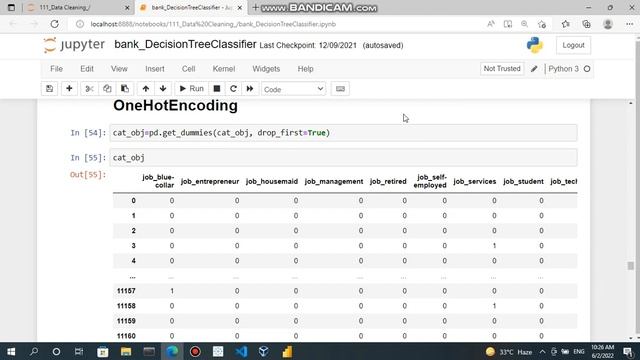Copy selected cells icon
This screenshot has width=640, height=360.
107,89
